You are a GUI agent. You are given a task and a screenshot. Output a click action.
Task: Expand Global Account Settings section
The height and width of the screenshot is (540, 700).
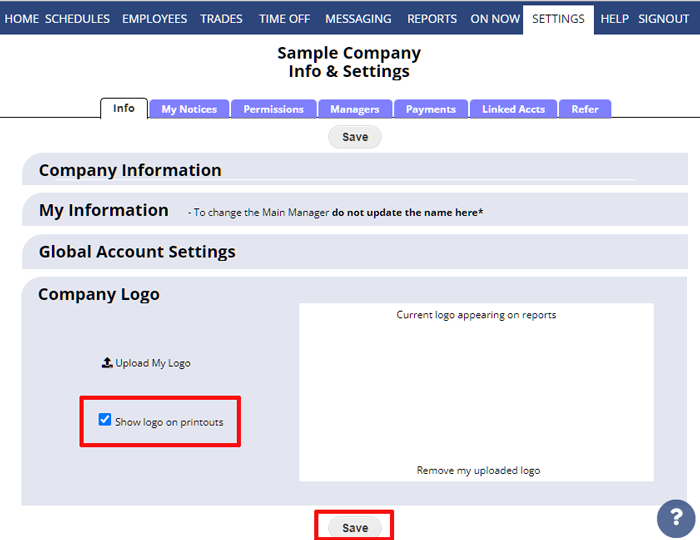[137, 252]
